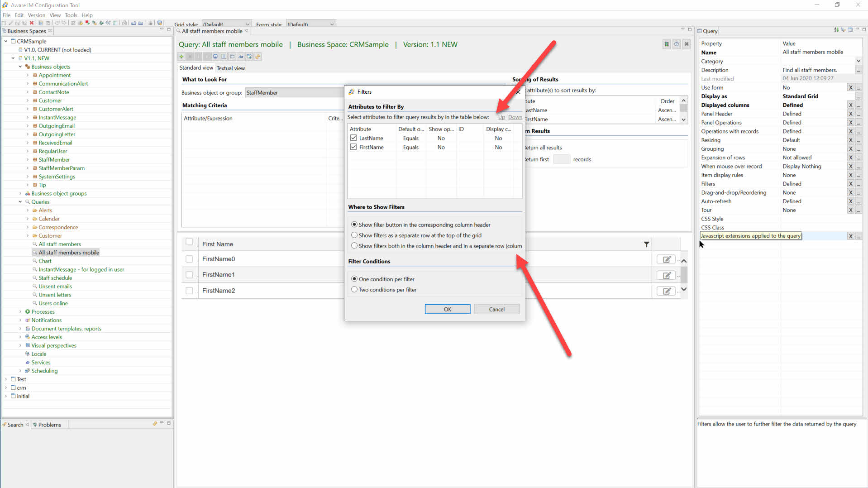Select 'Two conditions per filter' radio
The image size is (868, 488).
click(354, 290)
